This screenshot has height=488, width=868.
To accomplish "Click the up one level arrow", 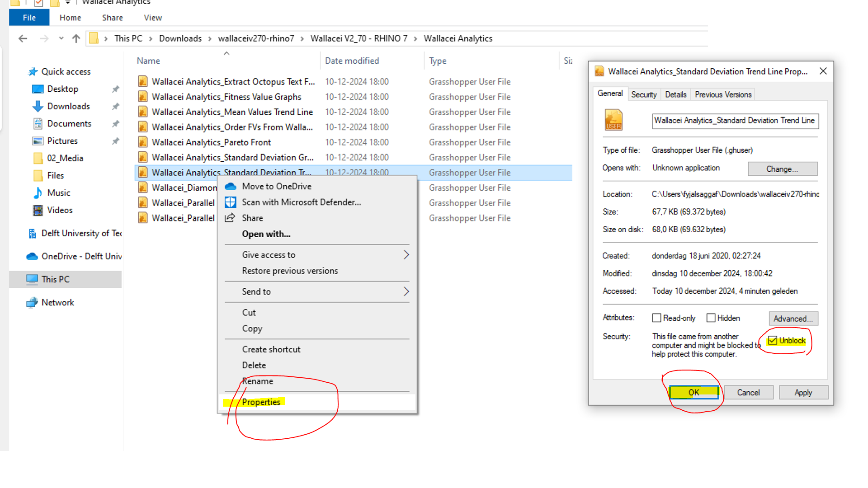I will pos(76,38).
